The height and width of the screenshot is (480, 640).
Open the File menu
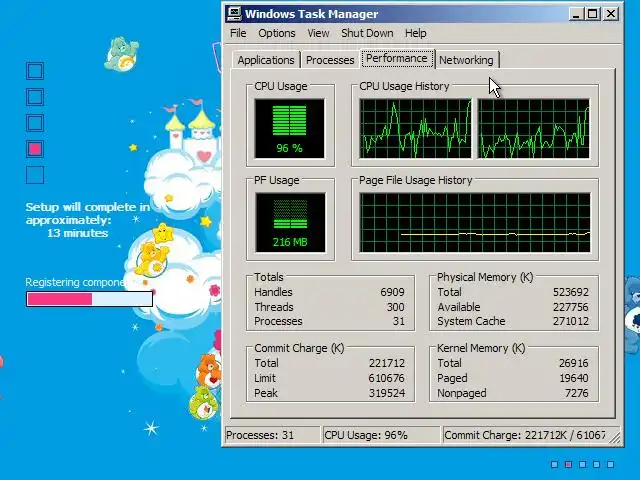tap(238, 33)
